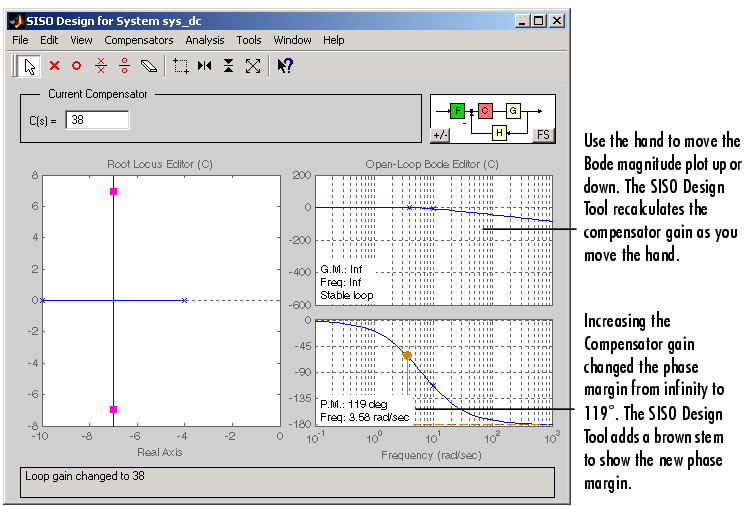This screenshot has width=752, height=506.
Task: Click the MATLAB icon in title bar
Action: [x=17, y=21]
